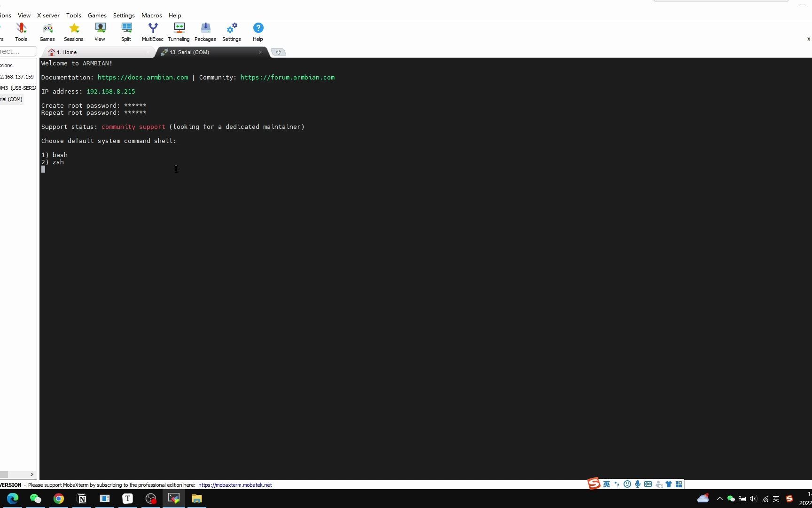The width and height of the screenshot is (812, 508).
Task: Launch the Games panel
Action: [47, 31]
